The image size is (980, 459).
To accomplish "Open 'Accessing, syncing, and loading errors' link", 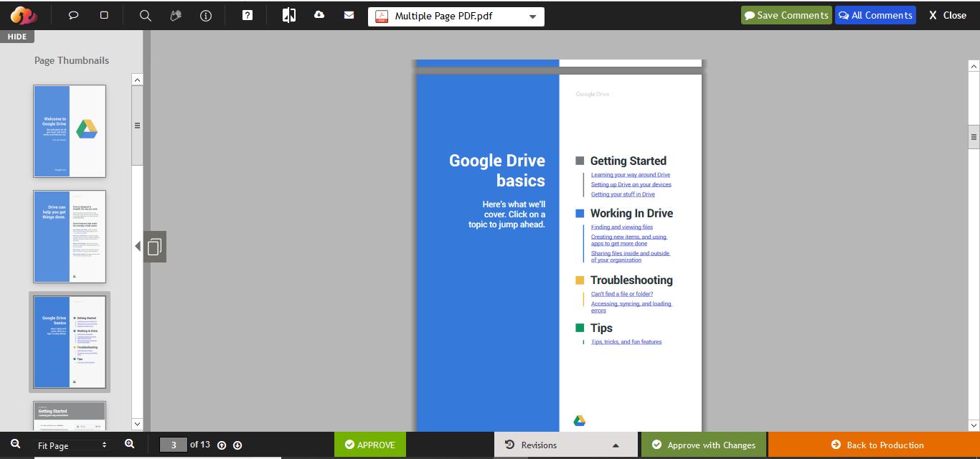I will tap(631, 307).
